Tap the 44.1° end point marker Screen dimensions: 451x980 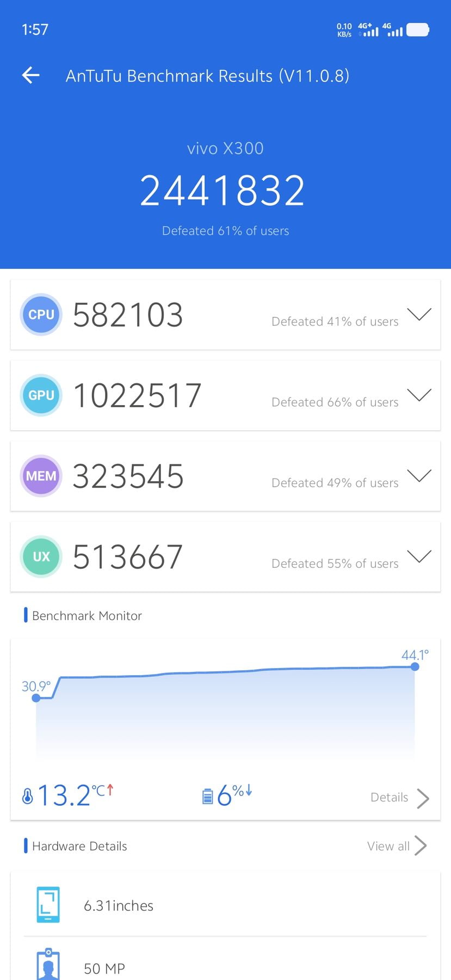point(415,666)
